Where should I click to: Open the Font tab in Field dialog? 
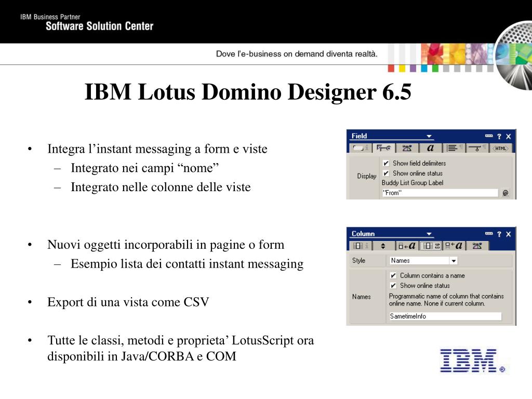pyautogui.click(x=431, y=148)
